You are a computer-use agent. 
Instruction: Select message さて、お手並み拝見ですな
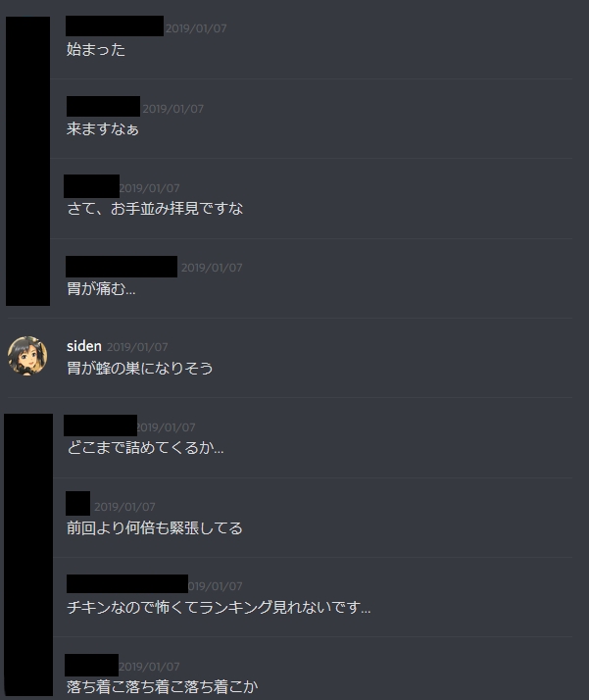tap(155, 209)
